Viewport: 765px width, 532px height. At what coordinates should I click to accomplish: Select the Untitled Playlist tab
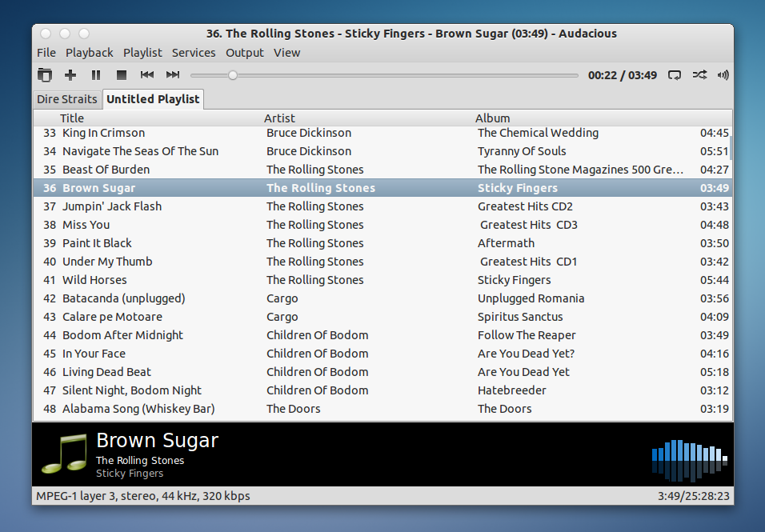point(153,99)
